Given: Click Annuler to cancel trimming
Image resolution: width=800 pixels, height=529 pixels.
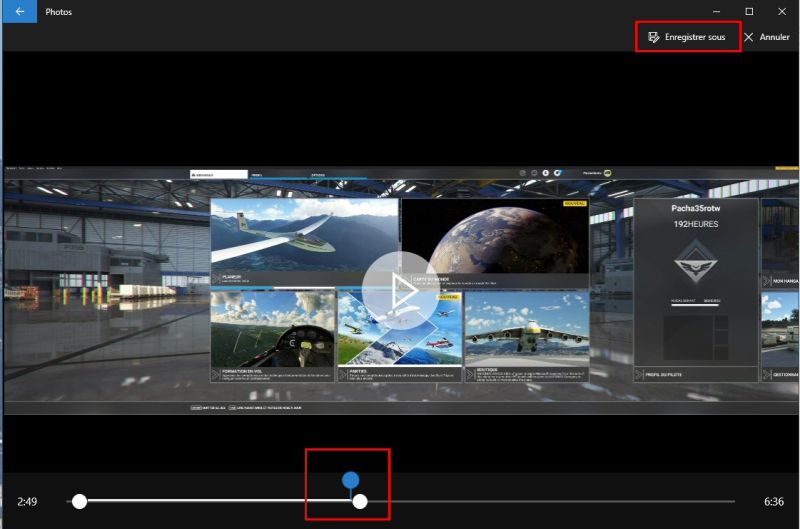Looking at the screenshot, I should pyautogui.click(x=767, y=37).
